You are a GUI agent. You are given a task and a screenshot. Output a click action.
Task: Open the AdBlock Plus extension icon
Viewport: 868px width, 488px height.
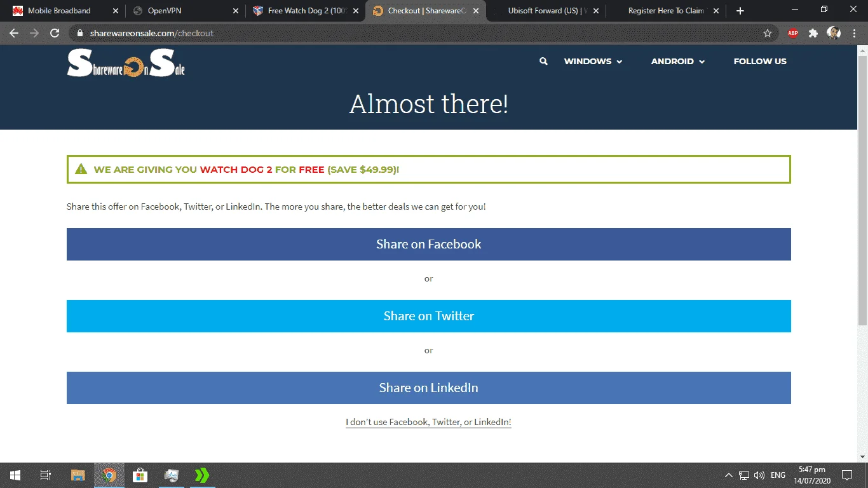click(793, 33)
